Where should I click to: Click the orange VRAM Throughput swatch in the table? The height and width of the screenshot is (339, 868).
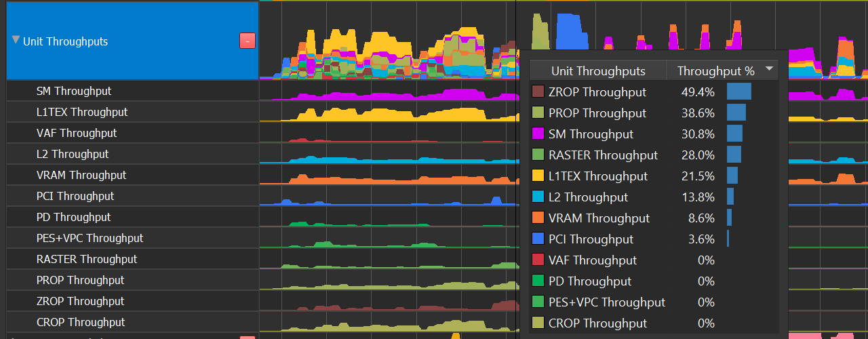(x=538, y=218)
